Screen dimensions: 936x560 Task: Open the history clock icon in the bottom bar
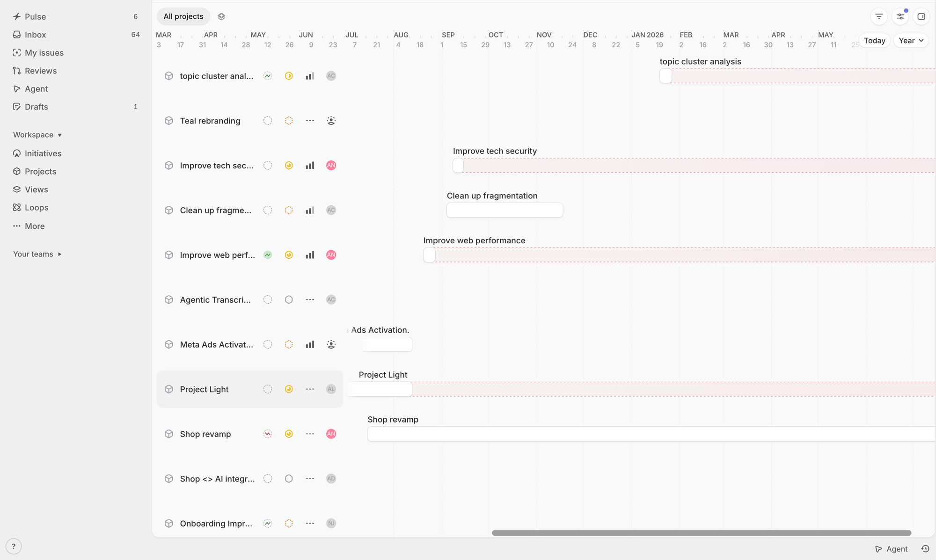[x=925, y=549]
